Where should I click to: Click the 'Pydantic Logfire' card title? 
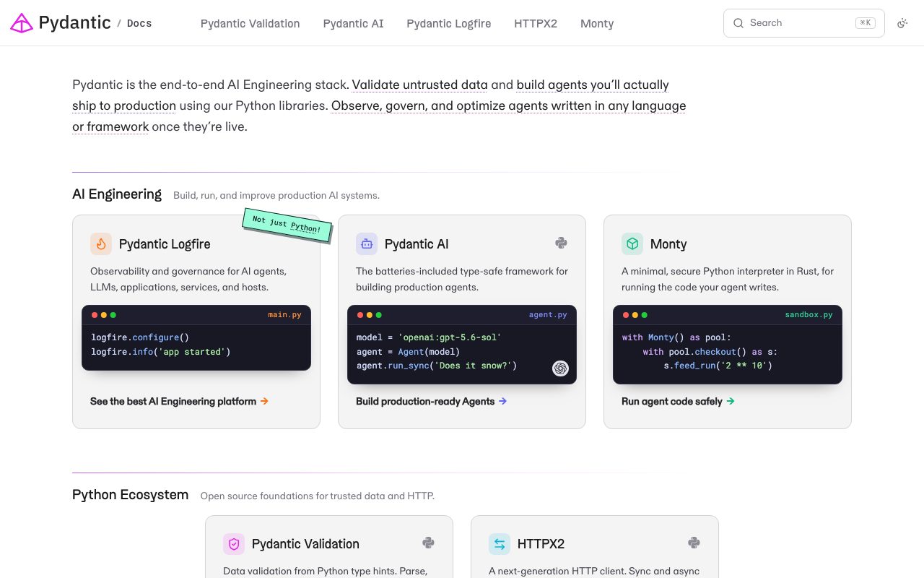(x=165, y=244)
